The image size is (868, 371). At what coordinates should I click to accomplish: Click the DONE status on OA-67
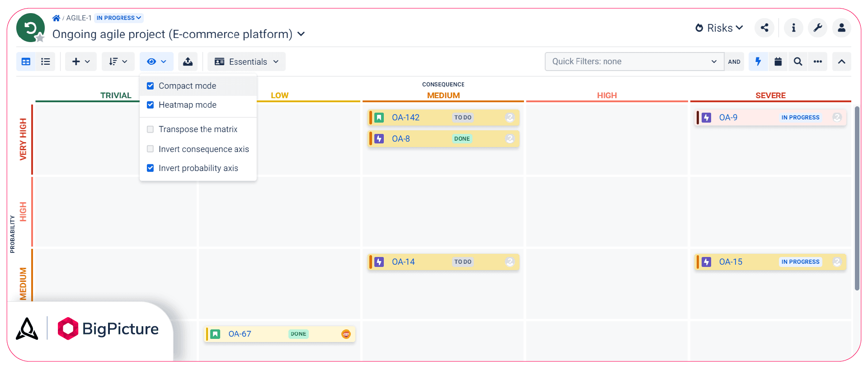(298, 334)
